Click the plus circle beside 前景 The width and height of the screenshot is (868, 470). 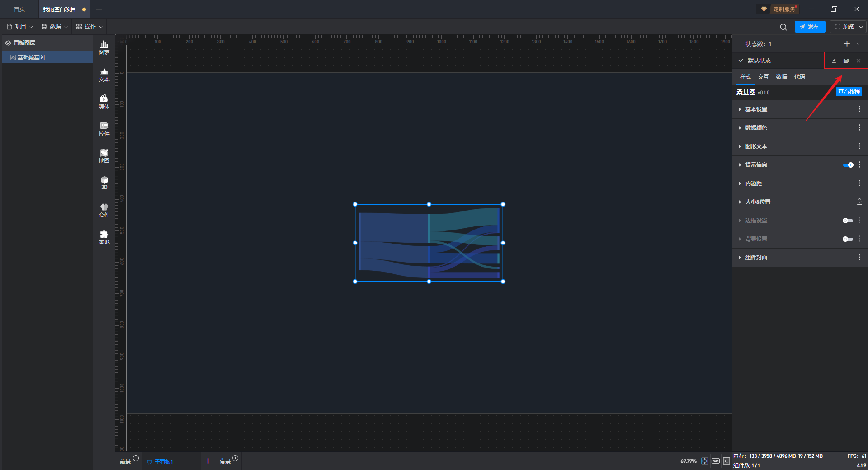pos(136,458)
